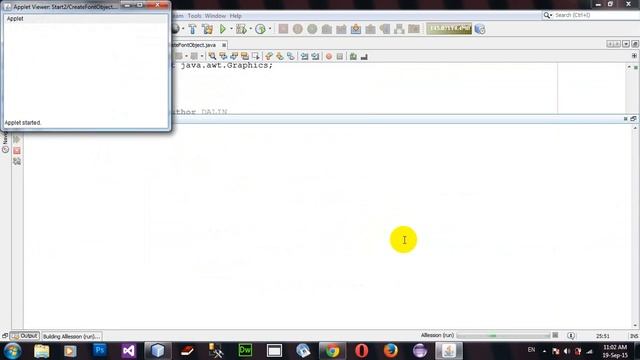This screenshot has height=360, width=640.
Task: Click the notifications icon in status bar
Action: 571,336
